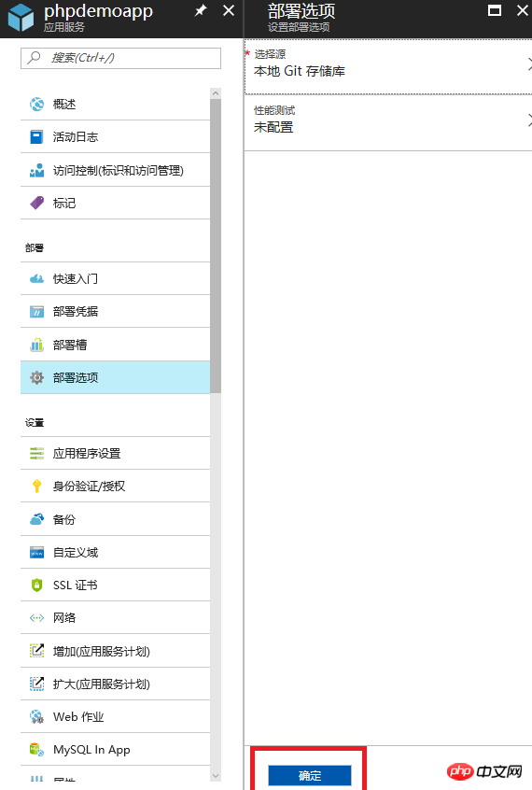Click the purple 标记 tag icon
532x790 pixels.
click(x=36, y=203)
